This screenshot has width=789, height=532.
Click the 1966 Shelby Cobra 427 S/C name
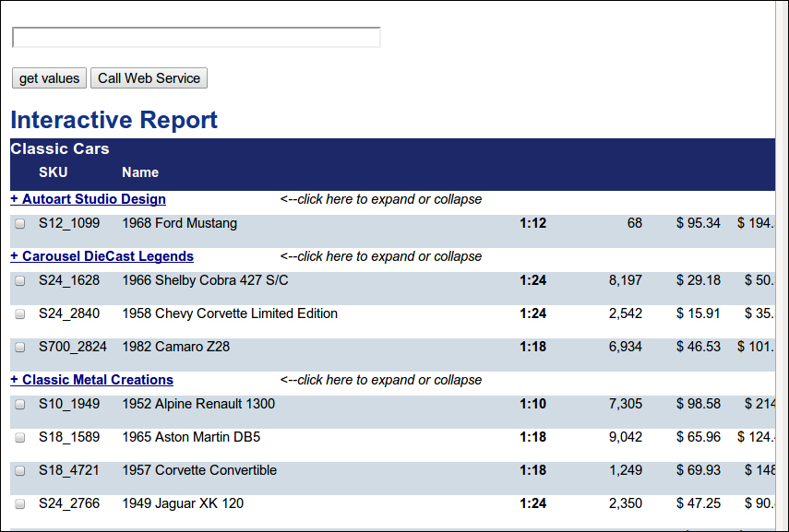[x=205, y=280]
